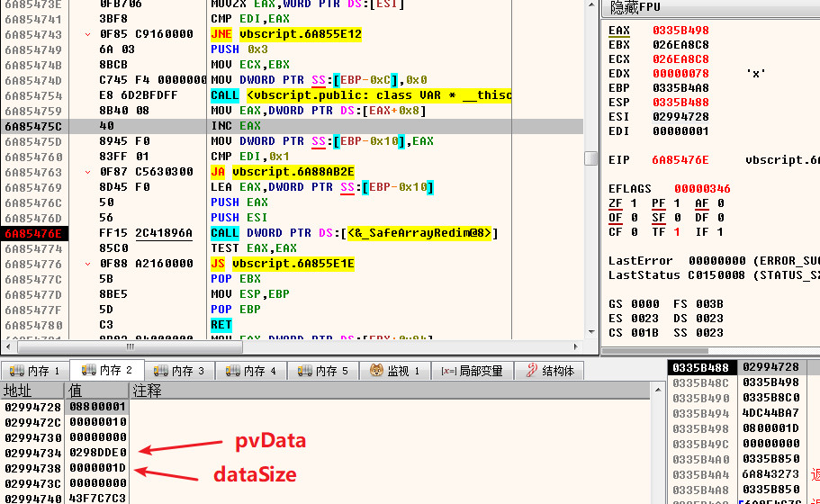Screen dimensions: 820x504
Task: Click the 地址 column header in the dump
Action: tap(32, 391)
